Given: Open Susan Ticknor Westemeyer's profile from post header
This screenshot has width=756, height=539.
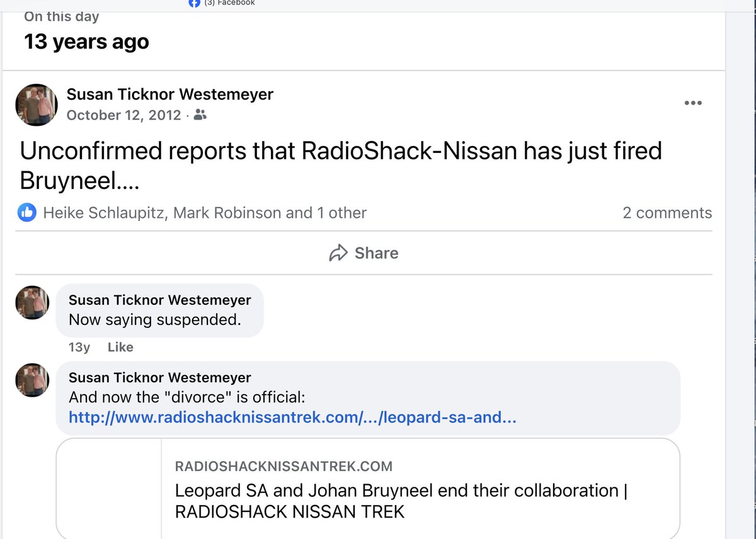Looking at the screenshot, I should click(170, 94).
